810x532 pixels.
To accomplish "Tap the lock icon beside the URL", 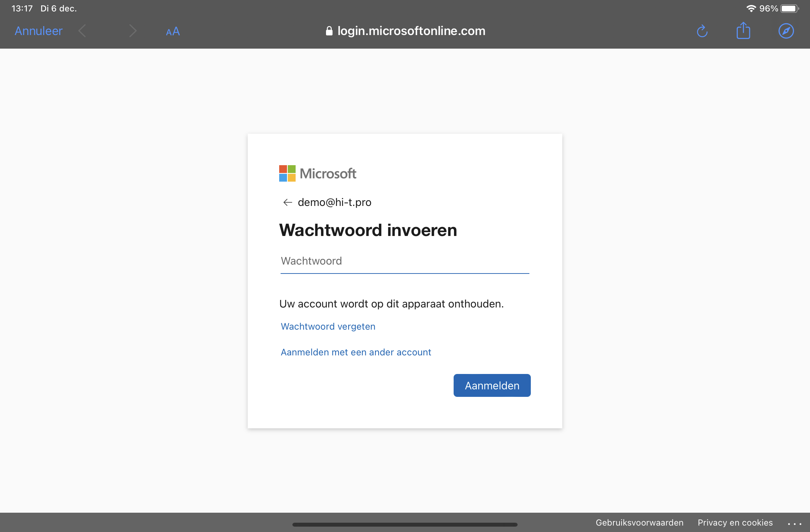I will pos(329,31).
